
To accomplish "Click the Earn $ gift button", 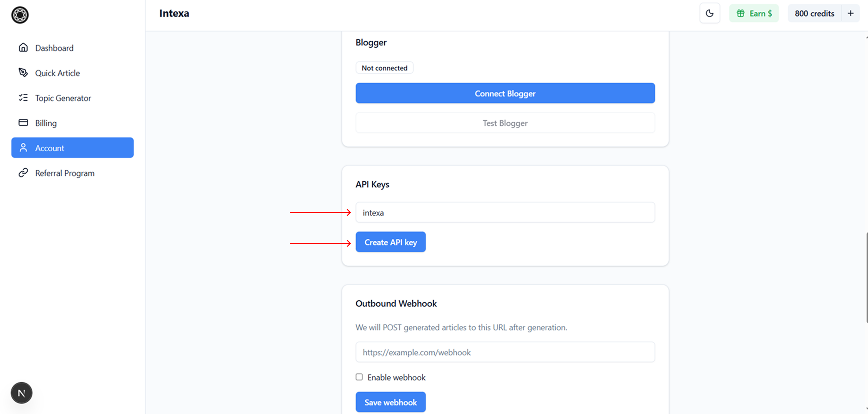I will click(754, 13).
